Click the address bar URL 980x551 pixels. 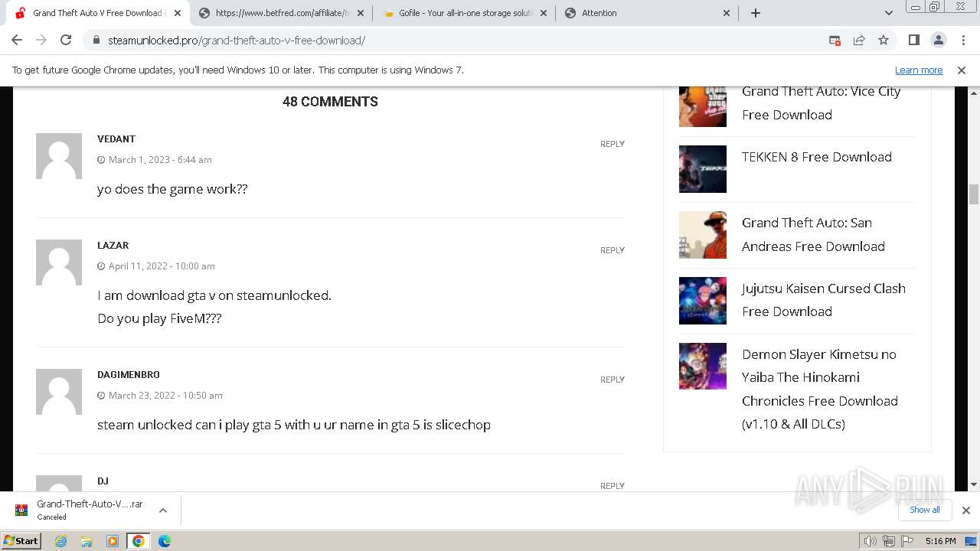pyautogui.click(x=236, y=40)
